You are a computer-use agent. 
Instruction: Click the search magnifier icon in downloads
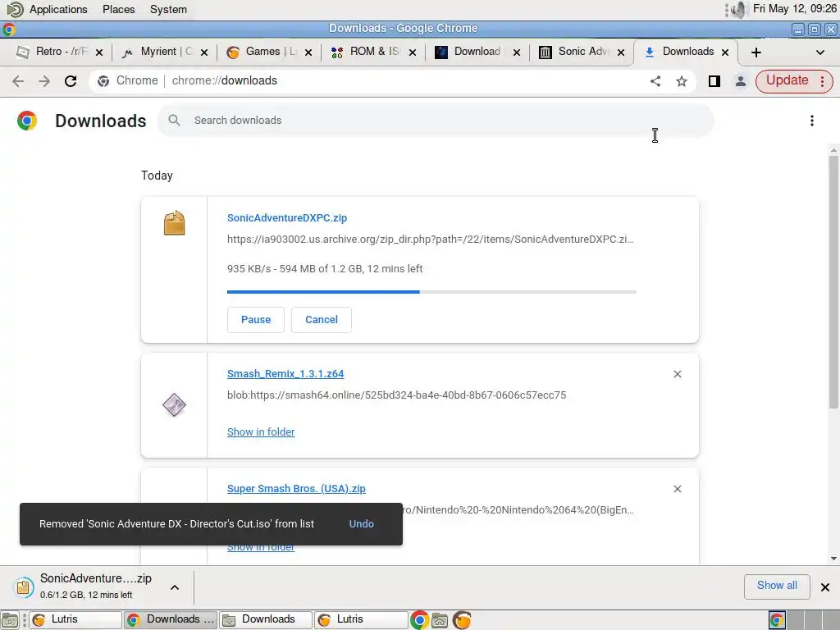pyautogui.click(x=174, y=120)
